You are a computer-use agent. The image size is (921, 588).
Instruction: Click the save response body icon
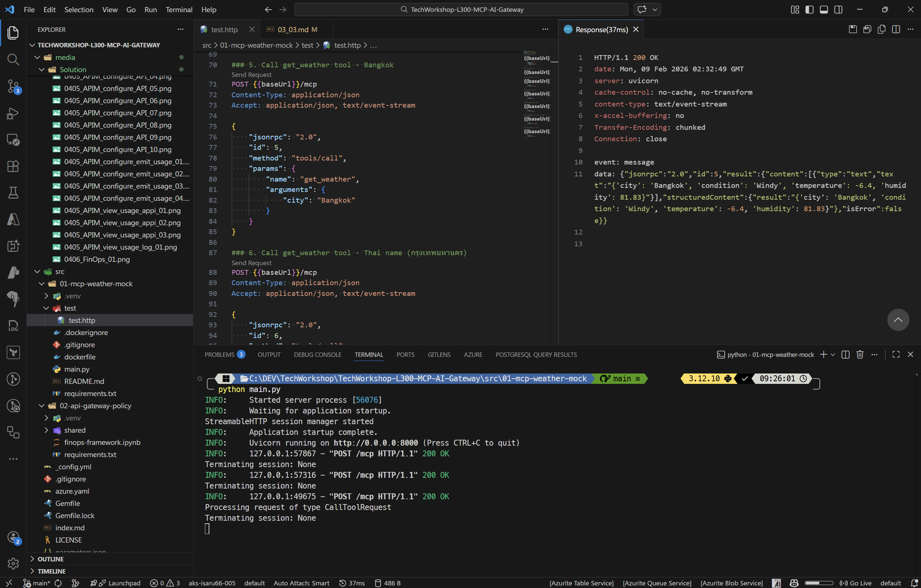867,30
